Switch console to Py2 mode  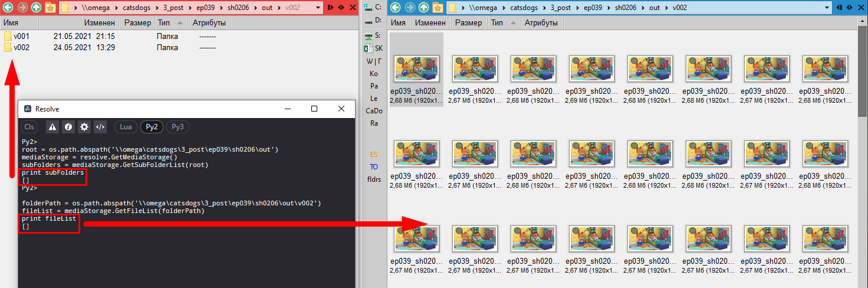[152, 127]
